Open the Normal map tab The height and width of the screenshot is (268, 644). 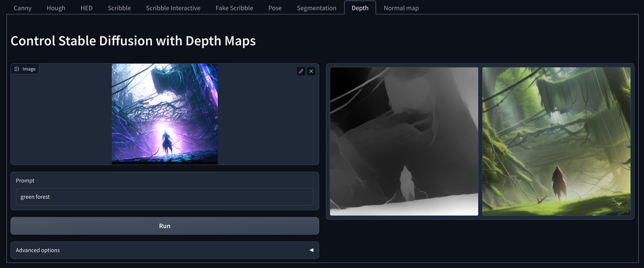pyautogui.click(x=401, y=8)
